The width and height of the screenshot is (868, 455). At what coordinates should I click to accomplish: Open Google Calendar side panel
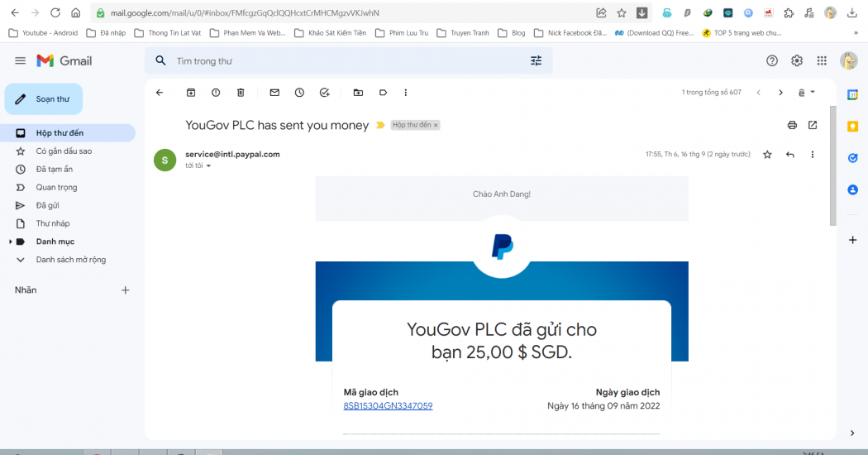pos(852,95)
